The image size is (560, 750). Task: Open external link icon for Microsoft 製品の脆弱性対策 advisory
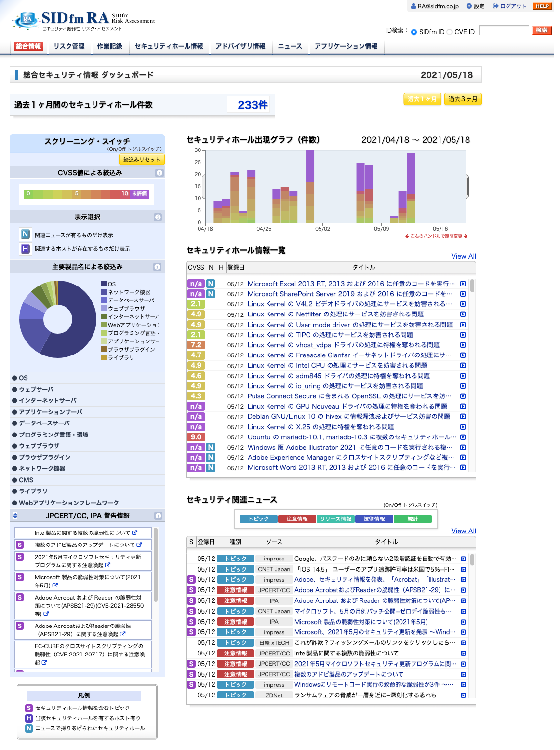click(x=55, y=585)
